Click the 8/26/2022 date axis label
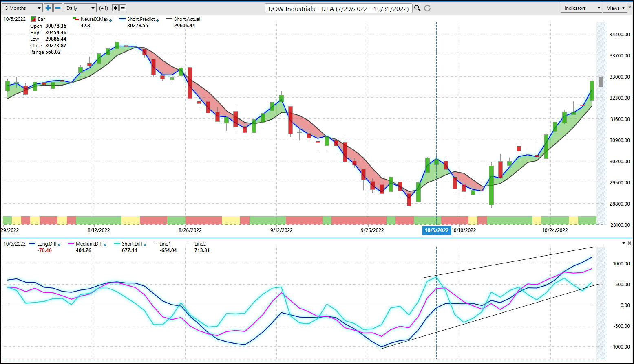 [190, 230]
